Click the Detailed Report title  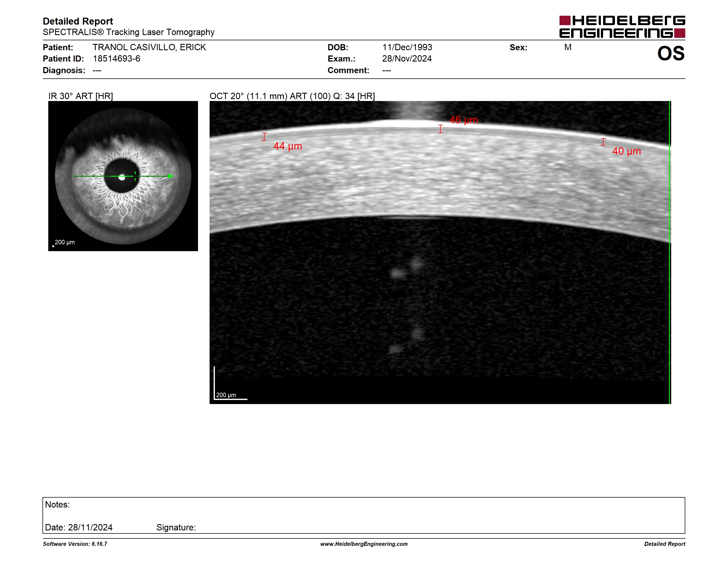click(x=78, y=21)
